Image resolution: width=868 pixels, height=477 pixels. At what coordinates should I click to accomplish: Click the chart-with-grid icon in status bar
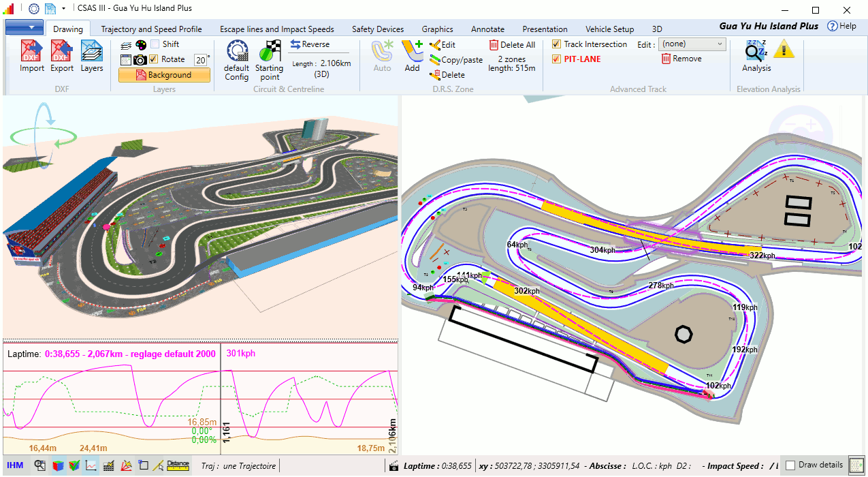click(x=109, y=465)
